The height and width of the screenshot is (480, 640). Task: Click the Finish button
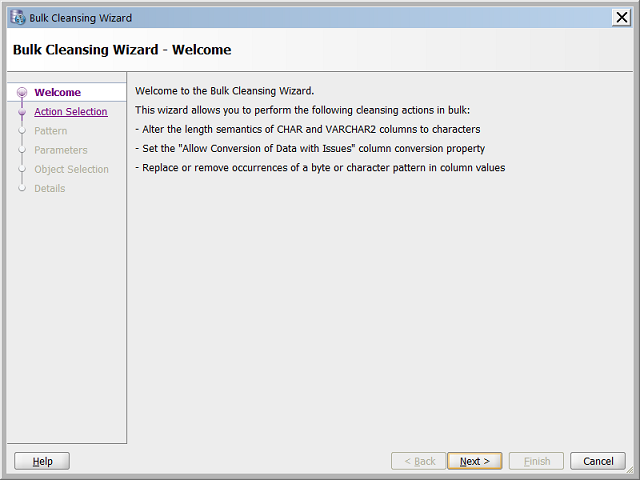(537, 461)
